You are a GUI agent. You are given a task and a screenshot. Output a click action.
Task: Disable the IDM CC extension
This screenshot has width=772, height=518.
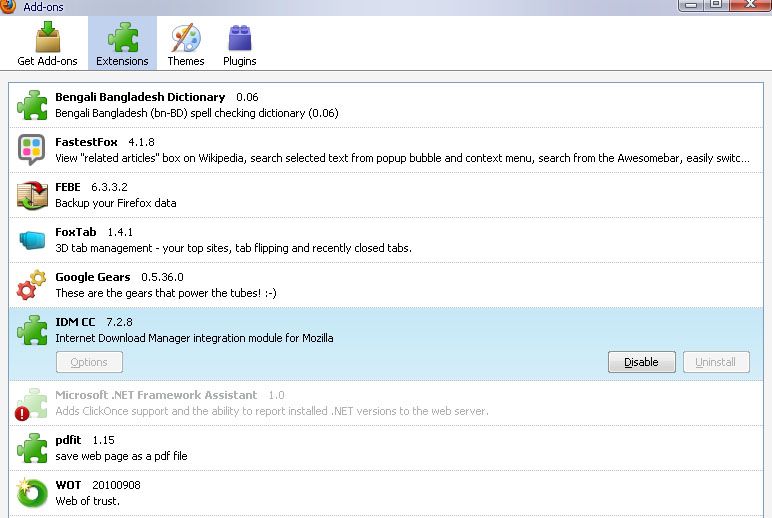[642, 362]
